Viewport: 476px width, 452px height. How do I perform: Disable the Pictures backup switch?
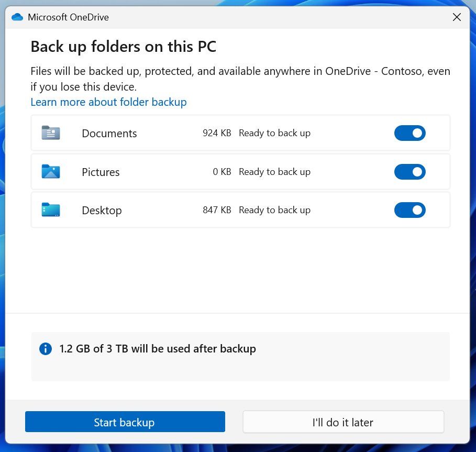point(409,172)
